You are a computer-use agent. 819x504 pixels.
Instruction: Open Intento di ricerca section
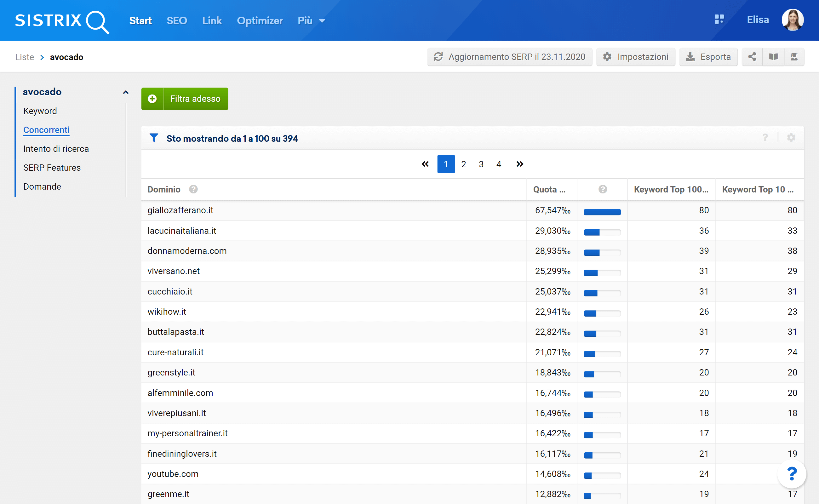[x=55, y=148]
